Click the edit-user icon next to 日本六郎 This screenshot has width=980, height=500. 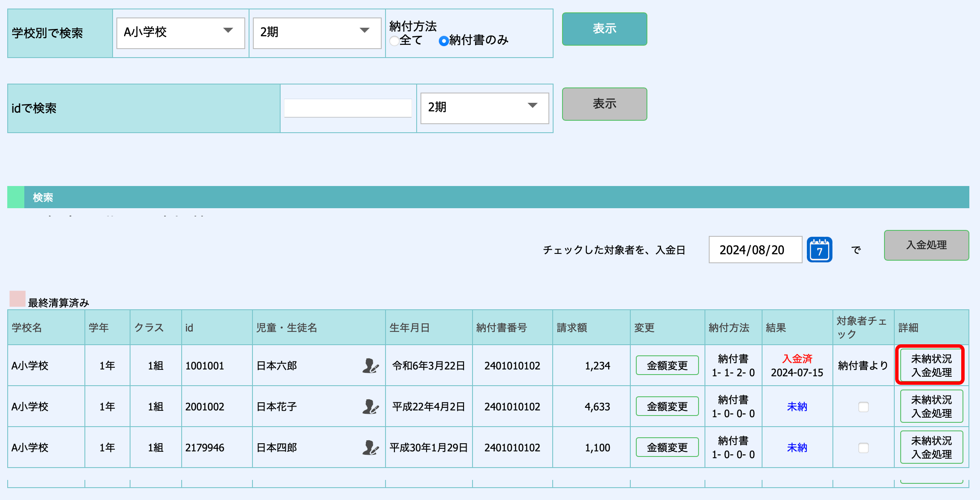[370, 366]
